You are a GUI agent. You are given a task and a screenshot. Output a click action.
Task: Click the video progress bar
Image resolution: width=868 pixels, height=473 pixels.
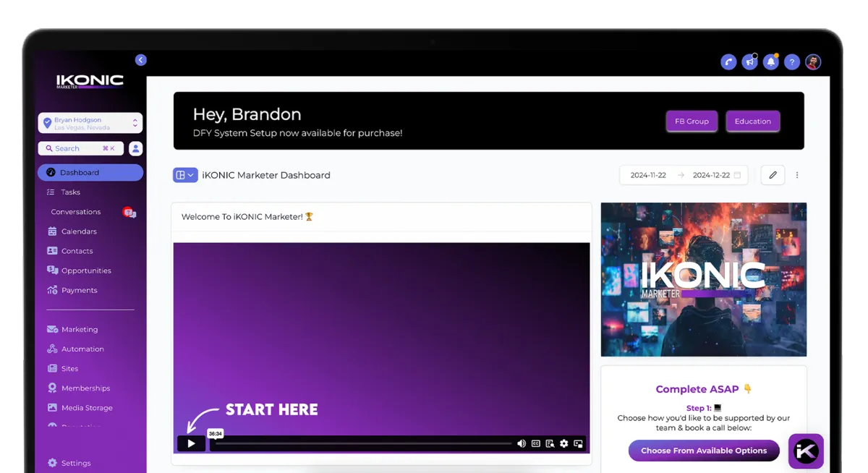(x=363, y=443)
